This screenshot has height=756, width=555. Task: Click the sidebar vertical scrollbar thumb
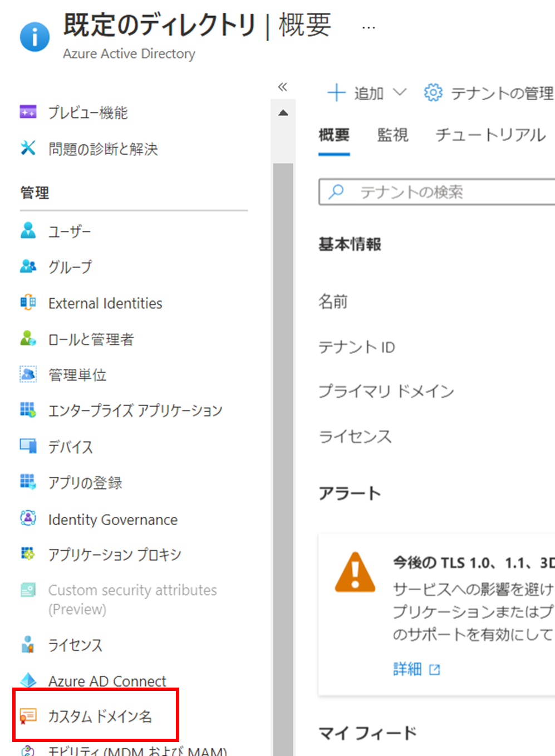pos(283,459)
